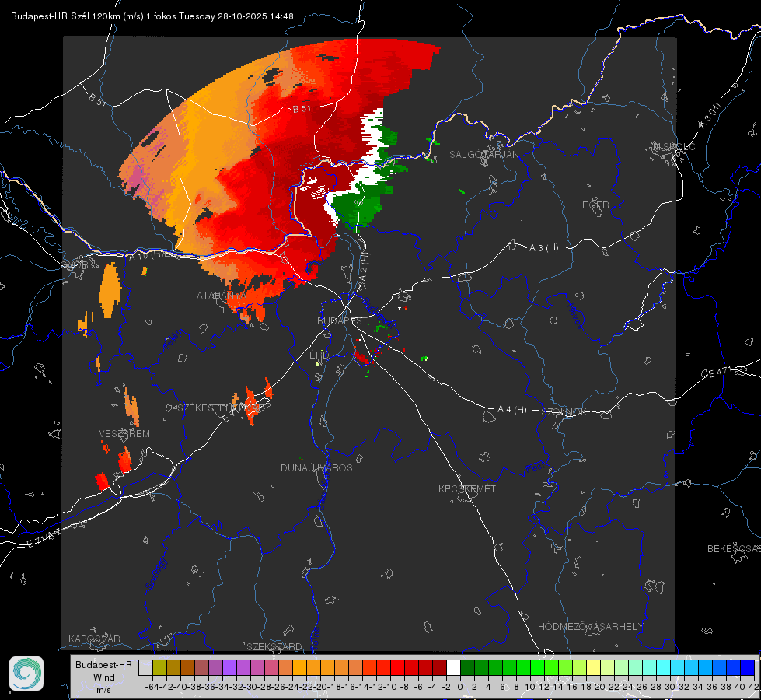Click the radar title with date 28-10-2025 14:48
Screen dimensions: 761x700
[x=152, y=16]
